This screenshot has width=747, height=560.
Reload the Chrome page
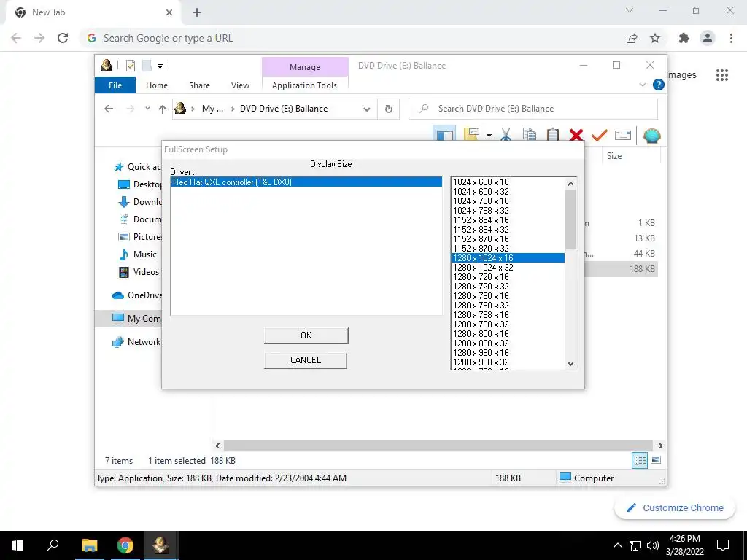tap(63, 38)
